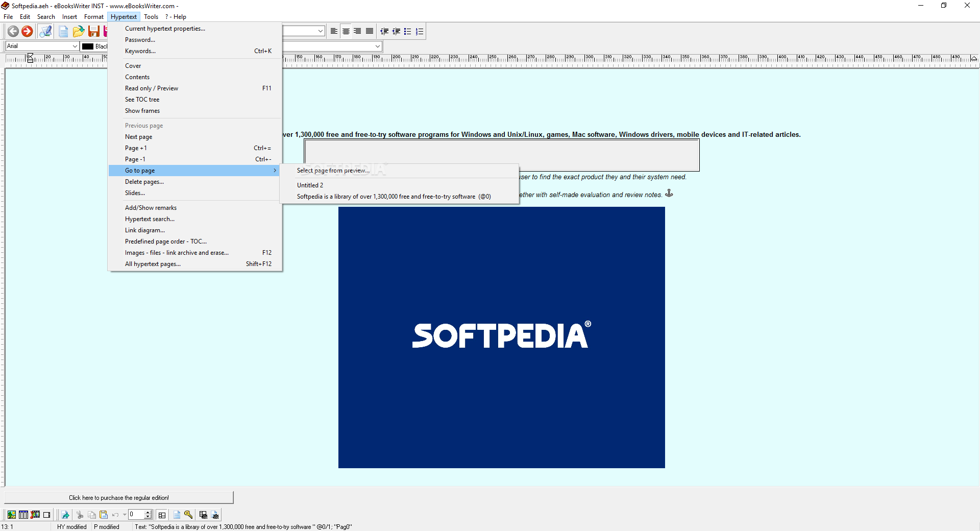Insert an image with the picture icon

11,515
